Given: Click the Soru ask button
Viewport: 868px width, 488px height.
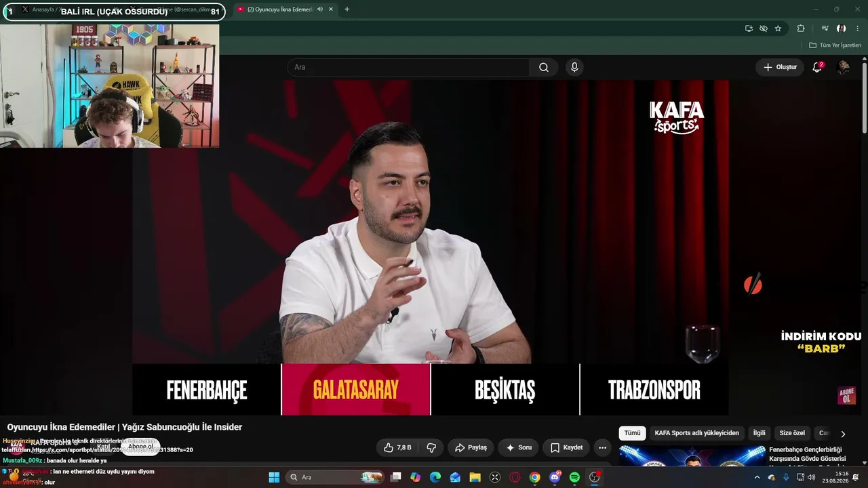Looking at the screenshot, I should (519, 447).
